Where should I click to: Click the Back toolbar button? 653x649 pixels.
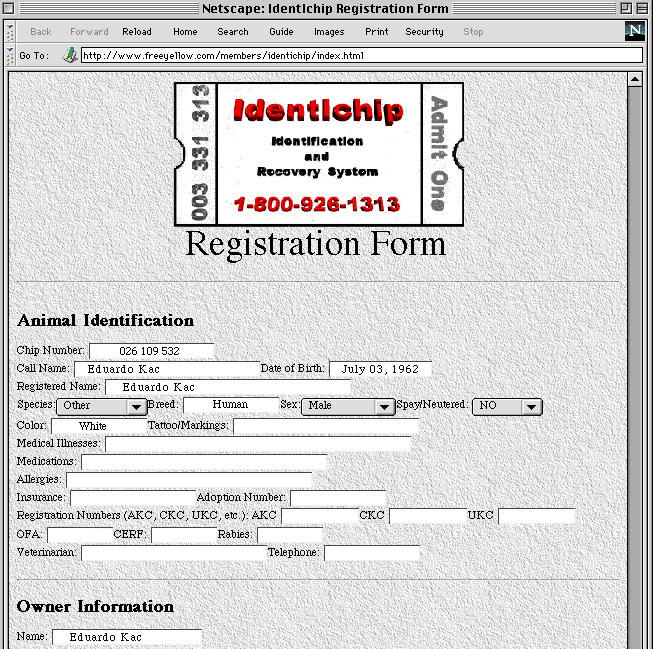[41, 32]
